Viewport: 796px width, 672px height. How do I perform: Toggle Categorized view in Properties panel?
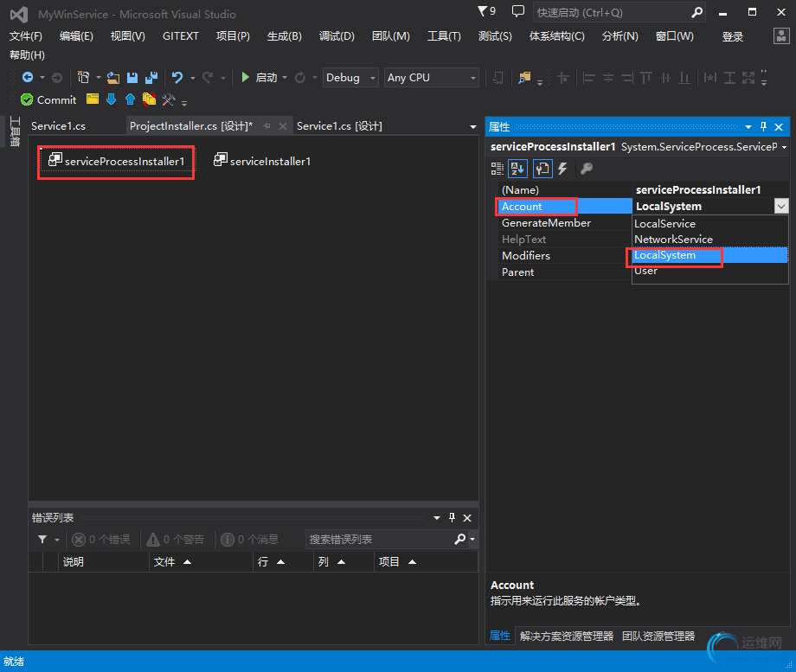[497, 169]
